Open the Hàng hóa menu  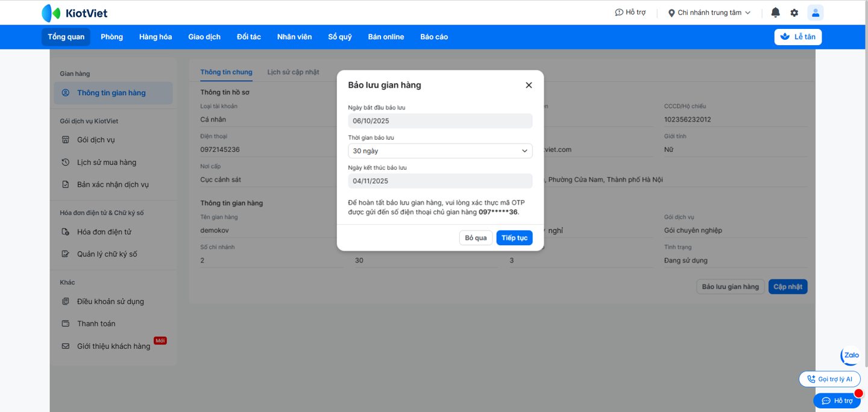pos(156,37)
